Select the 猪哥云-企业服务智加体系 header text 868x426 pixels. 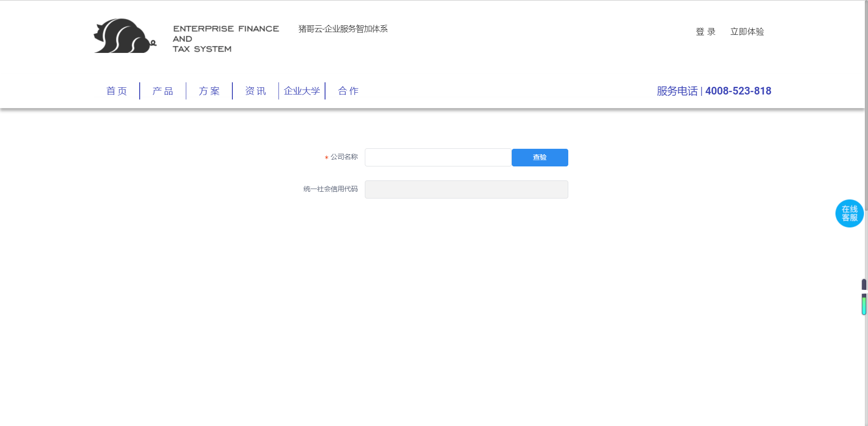pyautogui.click(x=343, y=29)
